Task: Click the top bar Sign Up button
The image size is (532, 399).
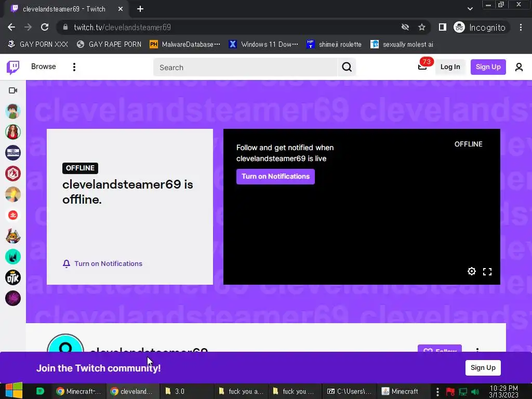Action: coord(488,67)
